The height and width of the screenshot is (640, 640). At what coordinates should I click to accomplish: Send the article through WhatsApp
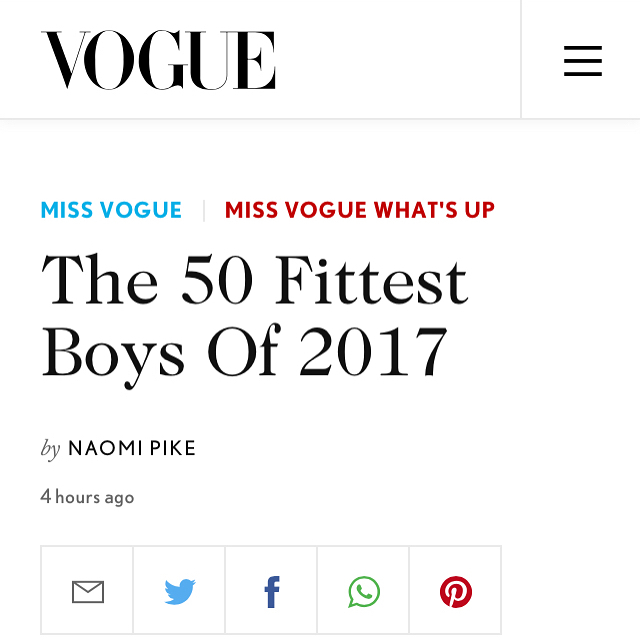(x=364, y=592)
